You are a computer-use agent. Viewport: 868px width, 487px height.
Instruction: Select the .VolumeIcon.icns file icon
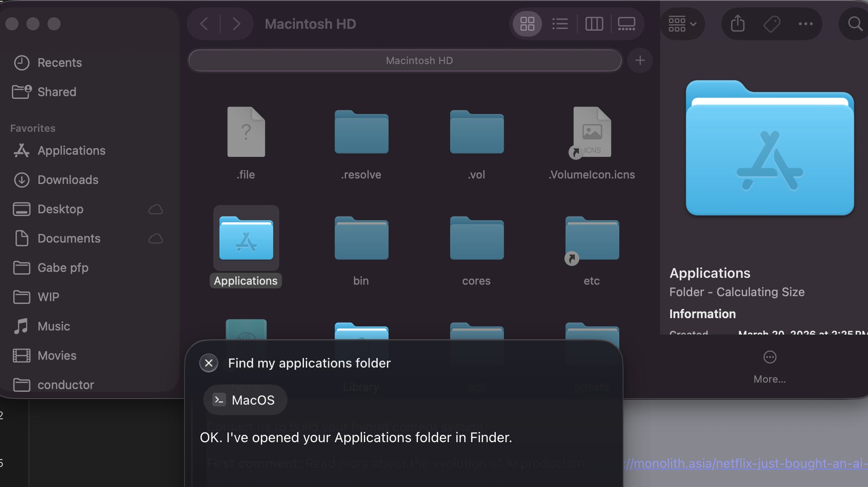click(x=591, y=132)
